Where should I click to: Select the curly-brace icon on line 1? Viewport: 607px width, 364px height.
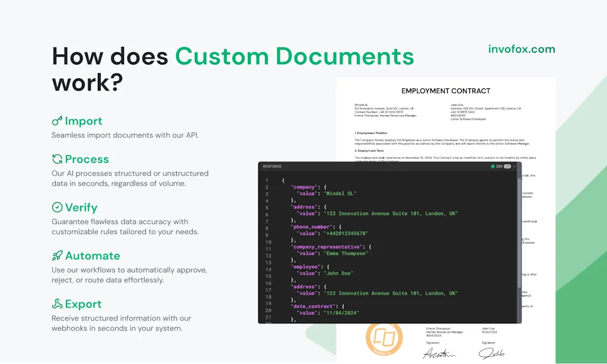pos(283,180)
